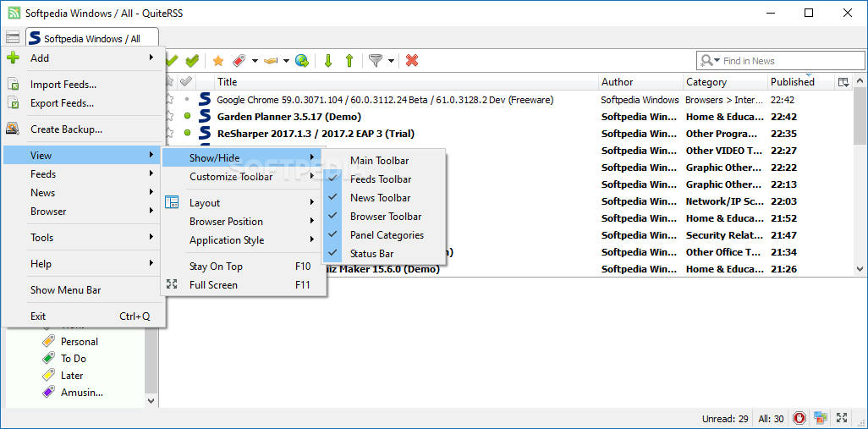Toggle the green unread dot on ReSharper row
The width and height of the screenshot is (868, 429).
coord(187,134)
